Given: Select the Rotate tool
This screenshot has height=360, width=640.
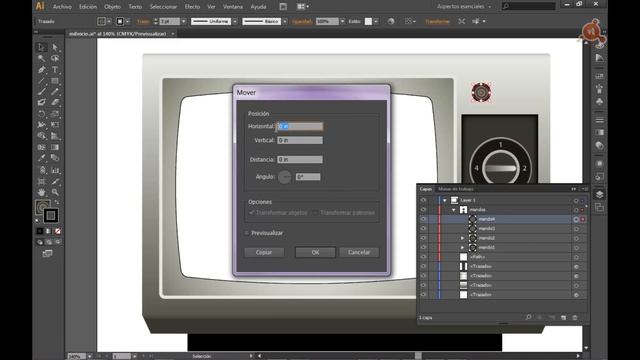Looking at the screenshot, I should point(41,114).
